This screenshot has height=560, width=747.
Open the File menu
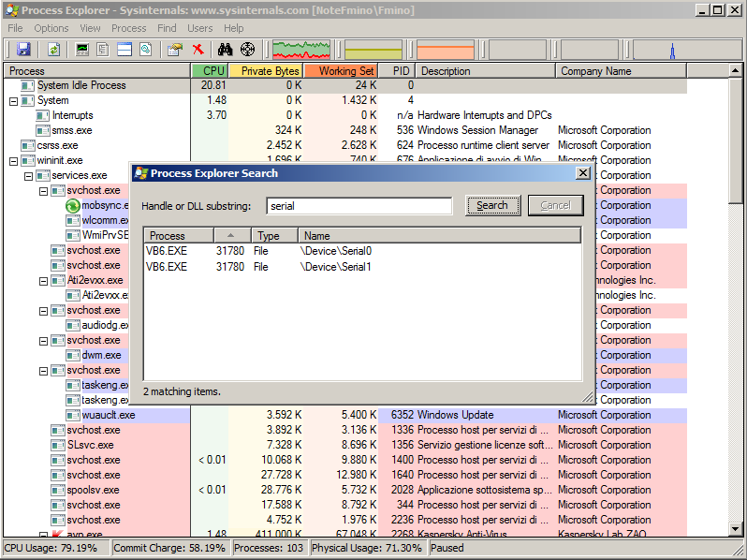point(15,28)
